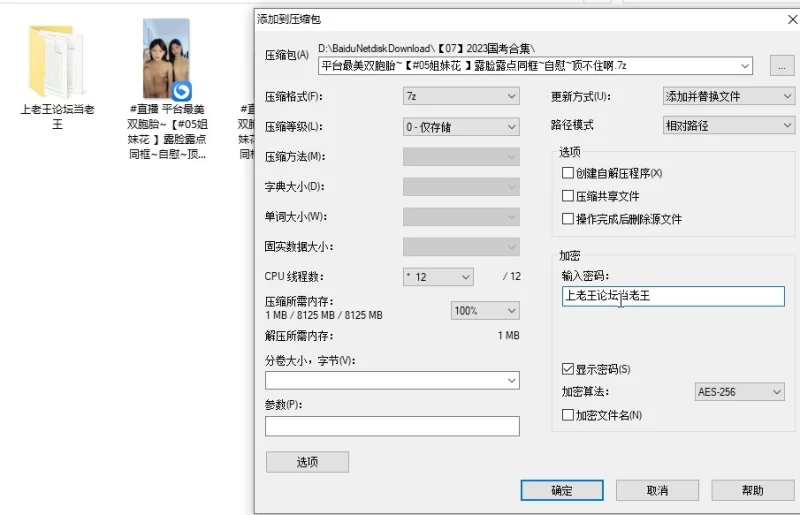Click the "1 MB / 8125 MB / 8125 MB" memory text
The width and height of the screenshot is (800, 515).
tap(324, 315)
